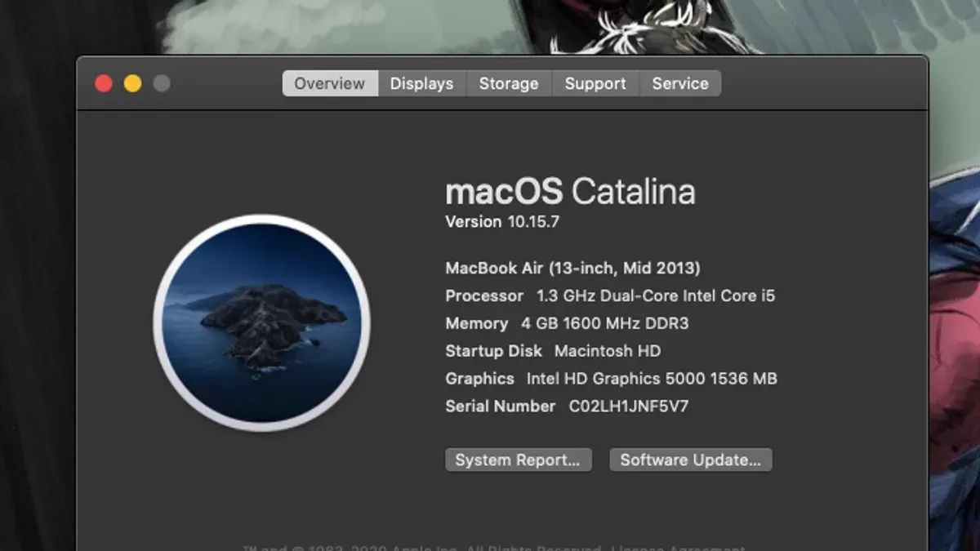
Task: Go to the Support tab
Action: point(595,83)
